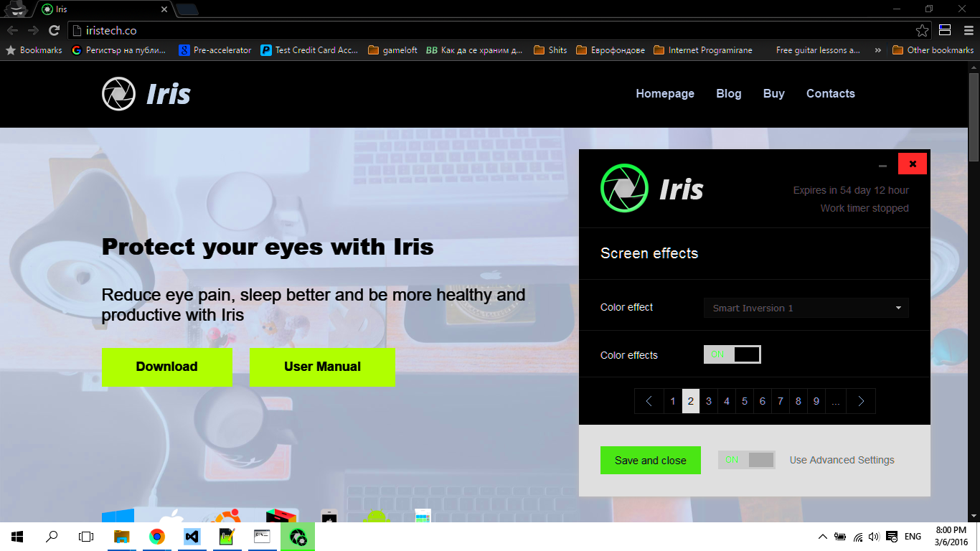Open the clock showing 8:00 PM
The image size is (980, 551).
pos(951,536)
